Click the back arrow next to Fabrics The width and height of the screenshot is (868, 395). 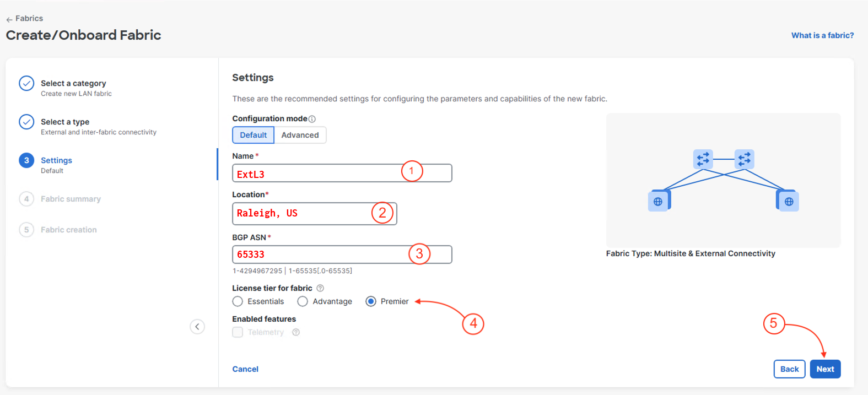pos(9,19)
